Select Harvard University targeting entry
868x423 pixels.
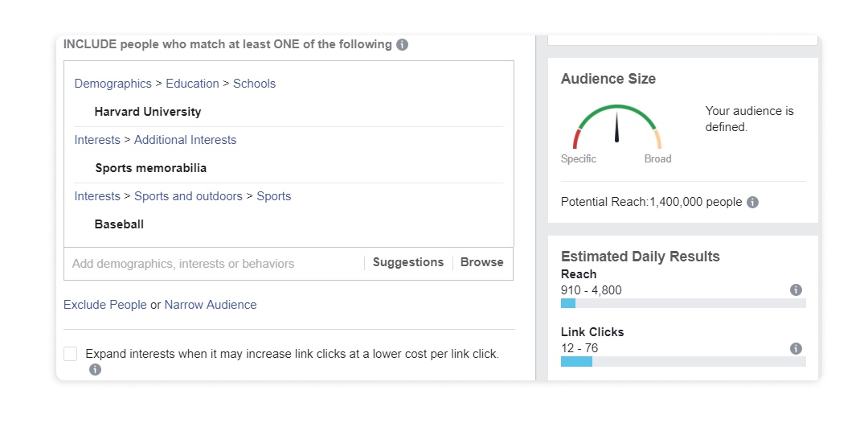[x=148, y=112]
